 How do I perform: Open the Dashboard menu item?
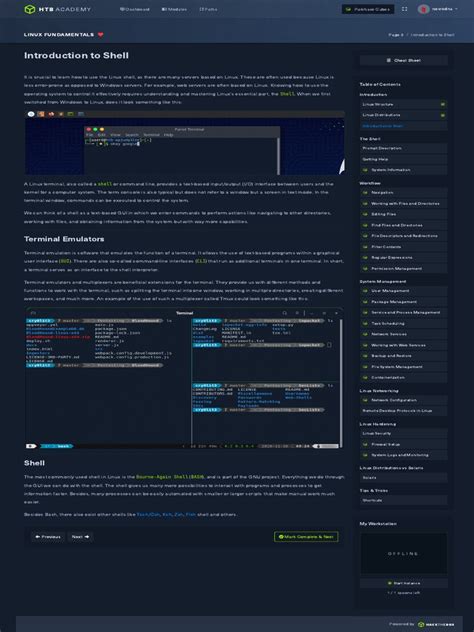click(135, 9)
